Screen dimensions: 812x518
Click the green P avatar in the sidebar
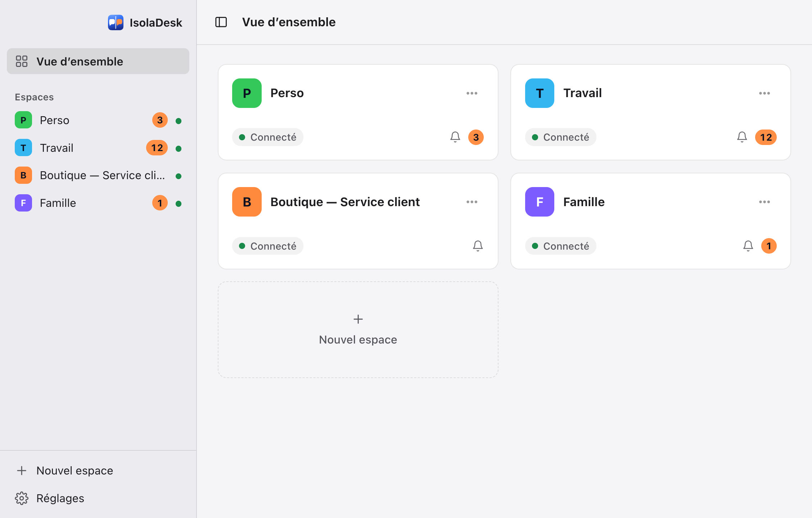pyautogui.click(x=23, y=120)
